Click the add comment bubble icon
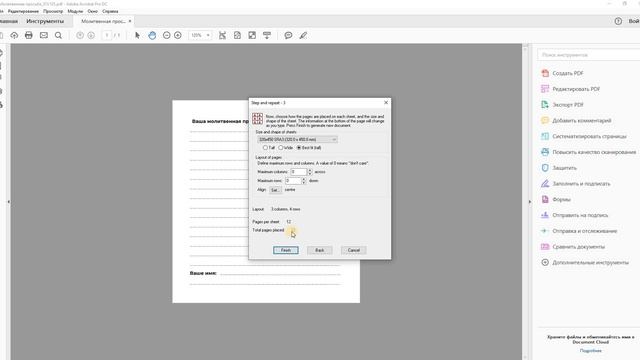 [288, 36]
